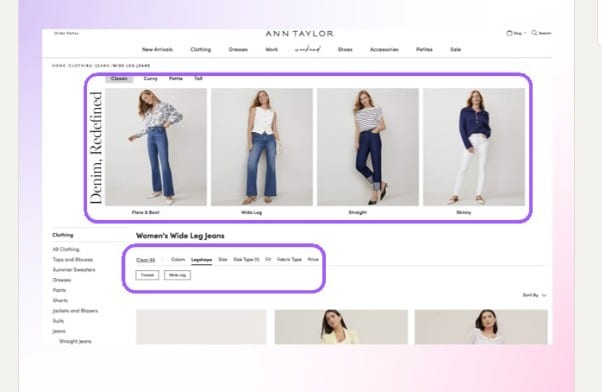The image size is (602, 392).
Task: Open the Work navigation menu
Action: pyautogui.click(x=271, y=50)
